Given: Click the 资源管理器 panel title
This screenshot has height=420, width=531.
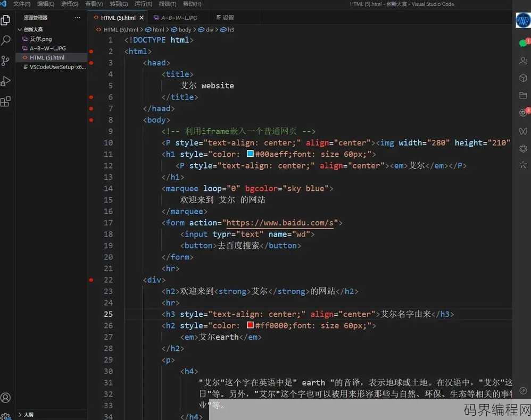Looking at the screenshot, I should click(x=36, y=18).
